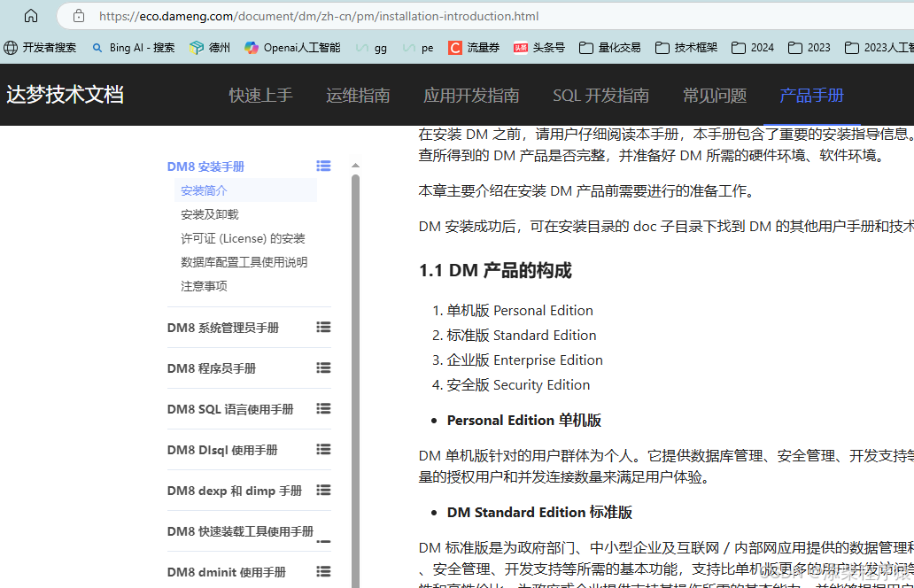This screenshot has height=588, width=914.
Task: Expand DM8 SQL 语言使用手册 list icon
Action: click(x=323, y=408)
